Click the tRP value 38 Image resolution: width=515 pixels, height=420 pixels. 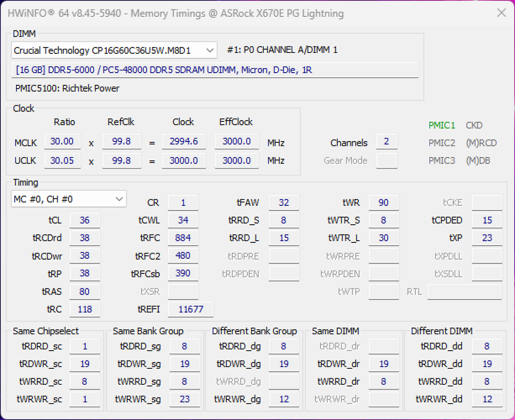point(85,274)
